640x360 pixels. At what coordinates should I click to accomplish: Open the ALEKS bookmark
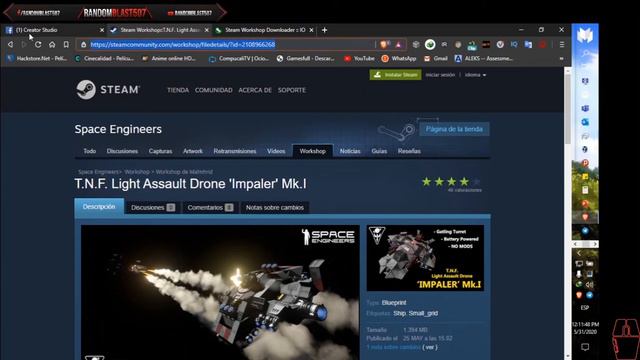click(x=484, y=58)
